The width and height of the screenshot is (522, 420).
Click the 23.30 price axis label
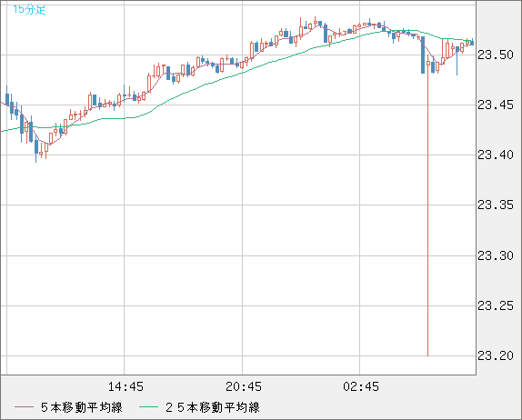pos(496,255)
